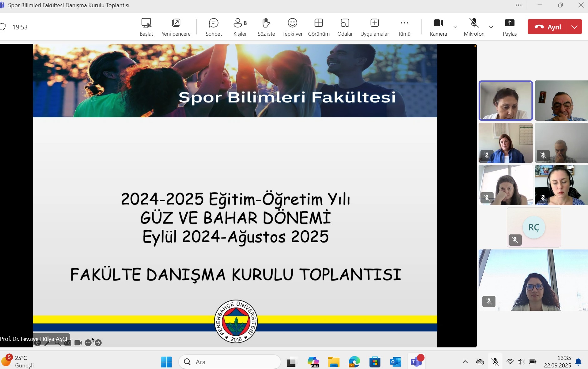
Task: Expand the Mikrofon options arrow
Action: (x=491, y=27)
